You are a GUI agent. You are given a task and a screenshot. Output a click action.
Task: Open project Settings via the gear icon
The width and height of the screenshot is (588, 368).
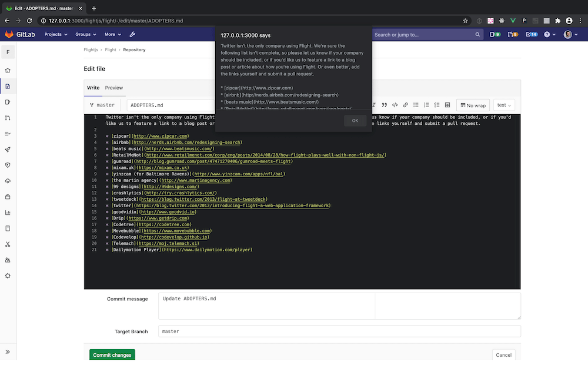pyautogui.click(x=8, y=276)
